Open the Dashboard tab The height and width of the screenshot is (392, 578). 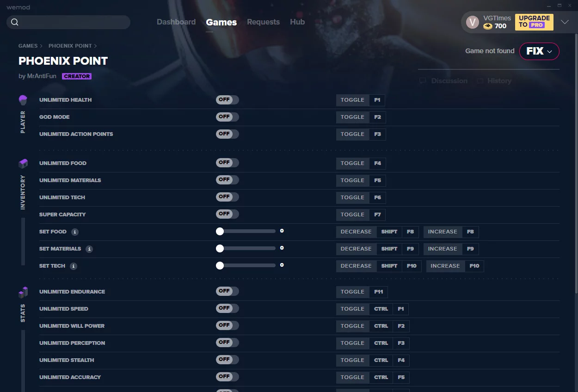176,22
